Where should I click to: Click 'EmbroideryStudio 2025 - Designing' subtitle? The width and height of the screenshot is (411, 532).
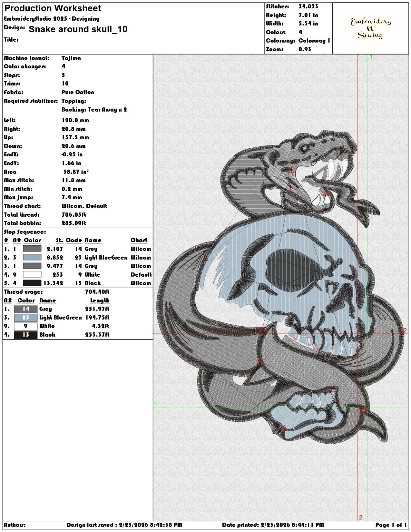pos(52,19)
